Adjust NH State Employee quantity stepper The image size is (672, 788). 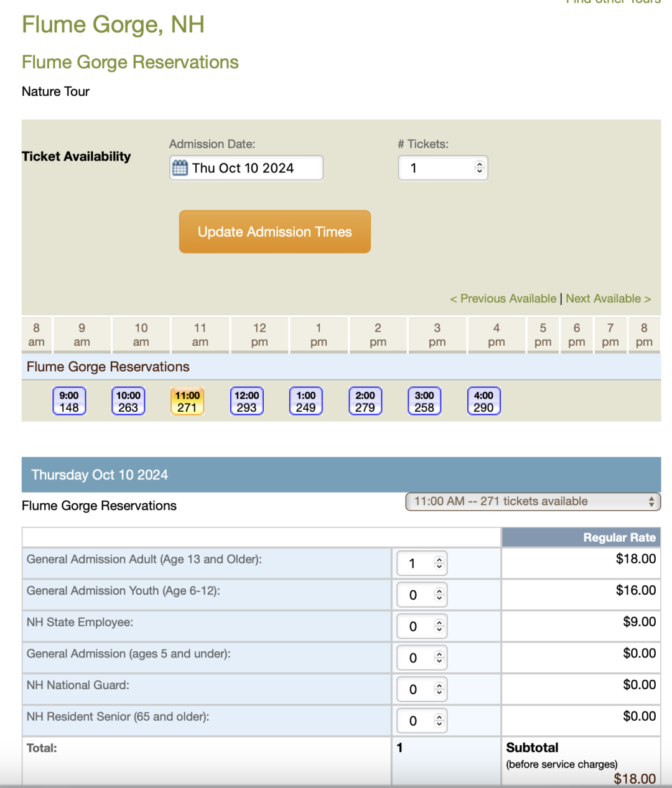439,627
